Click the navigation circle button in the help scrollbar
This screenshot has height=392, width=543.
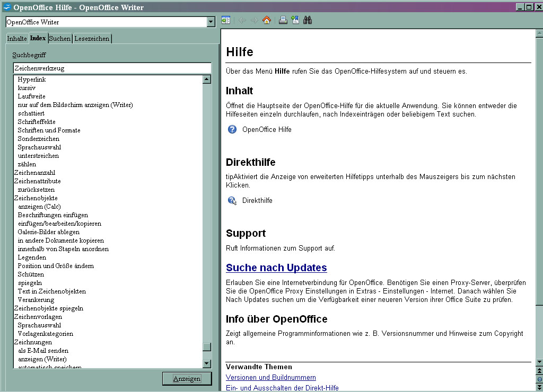(x=539, y=379)
